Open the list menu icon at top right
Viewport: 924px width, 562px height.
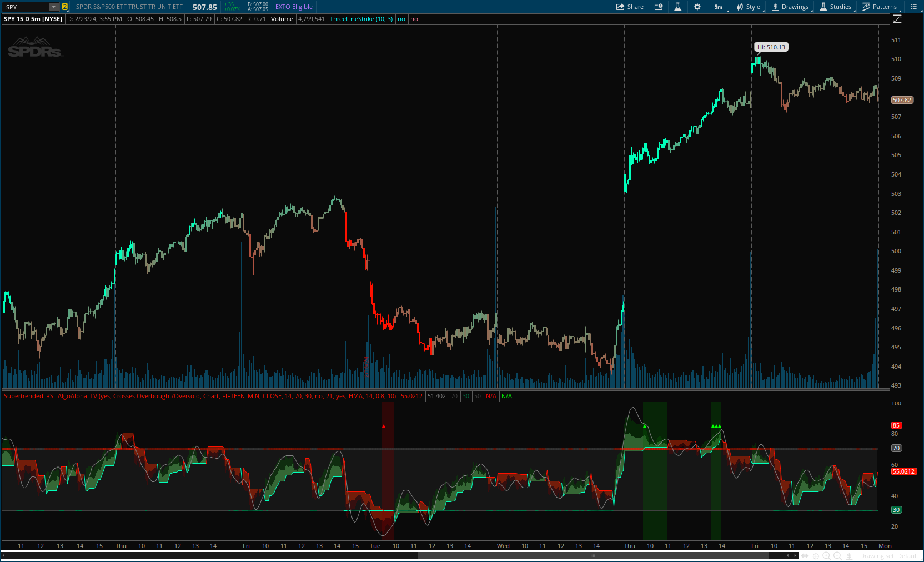913,7
